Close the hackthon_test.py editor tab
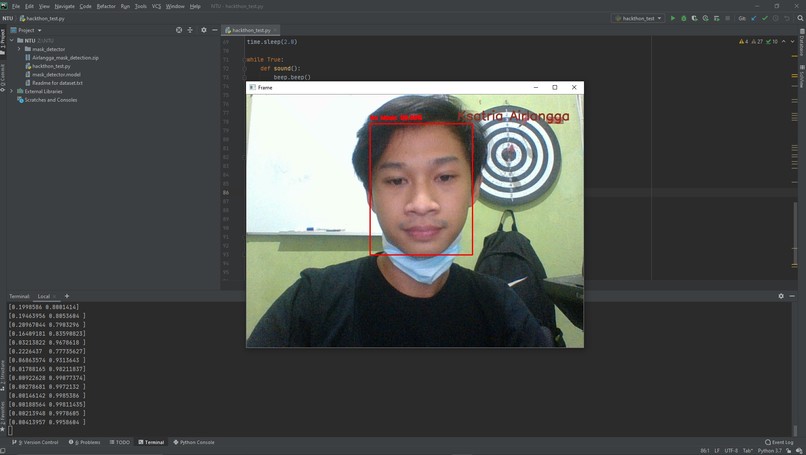The height and width of the screenshot is (455, 806). click(276, 30)
